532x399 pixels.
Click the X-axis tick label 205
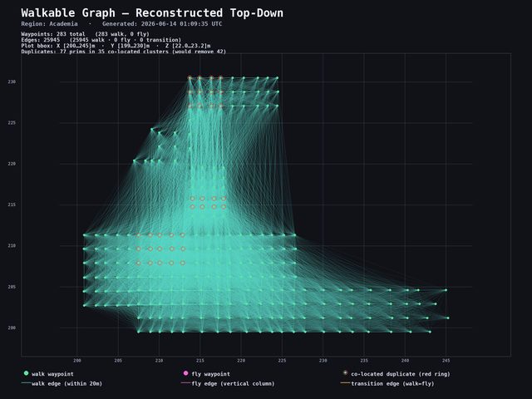tap(118, 361)
